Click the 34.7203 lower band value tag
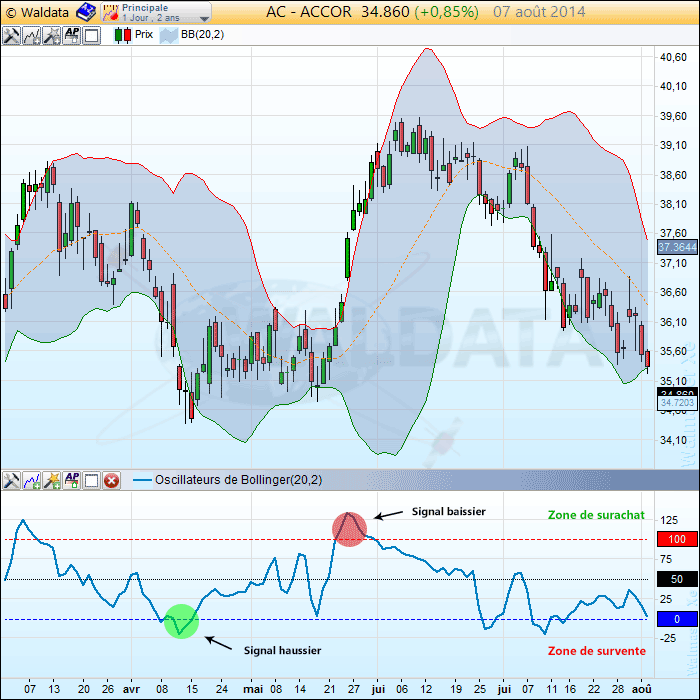Viewport: 700px width, 700px height. pyautogui.click(x=677, y=403)
